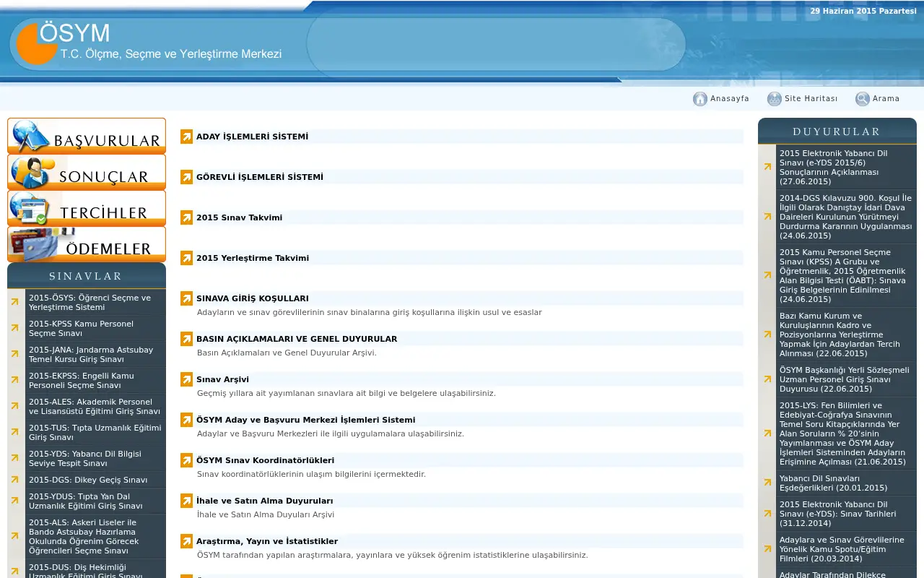924x578 pixels.
Task: Click arrow icon beside Yabancı Dil Sınavları Eşdeğerlikleri
Action: pos(767,483)
